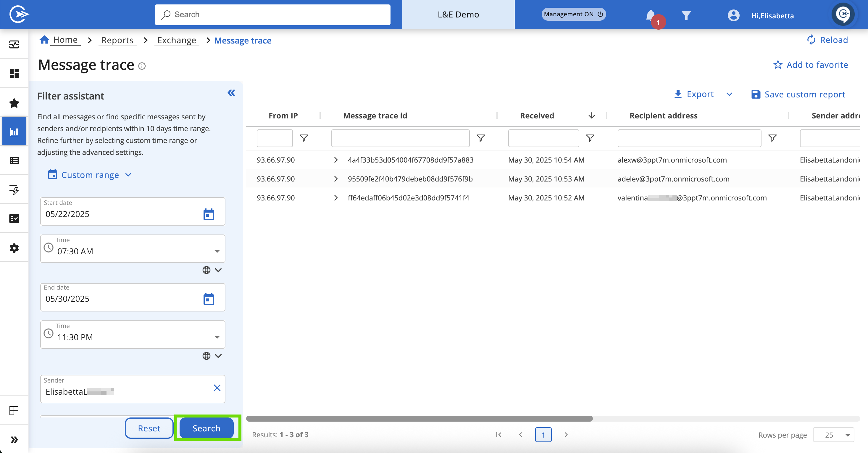This screenshot has height=453, width=868.
Task: Open the checklist tasks sidebar icon
Action: (x=14, y=218)
